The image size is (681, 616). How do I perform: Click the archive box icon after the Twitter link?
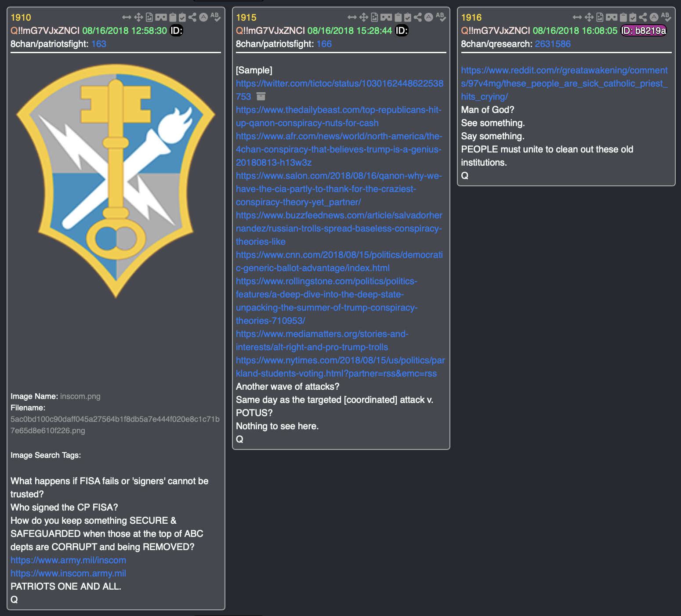(x=261, y=96)
